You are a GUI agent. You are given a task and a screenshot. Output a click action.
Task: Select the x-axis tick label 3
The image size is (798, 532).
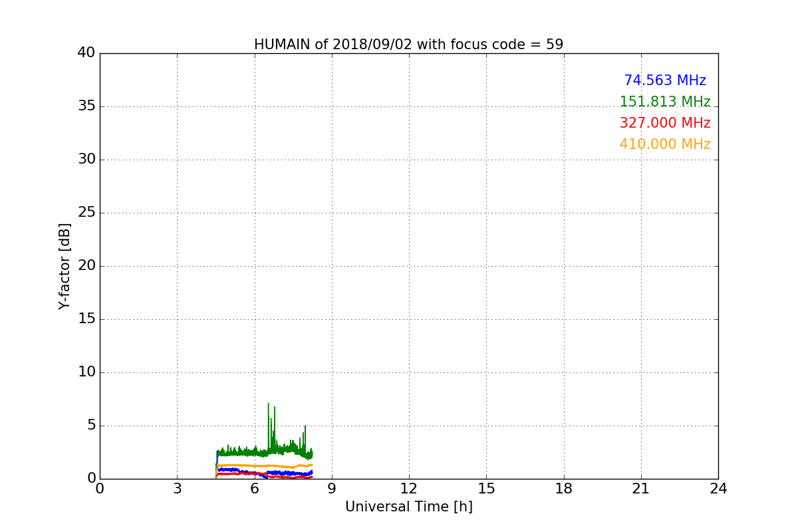pos(177,489)
